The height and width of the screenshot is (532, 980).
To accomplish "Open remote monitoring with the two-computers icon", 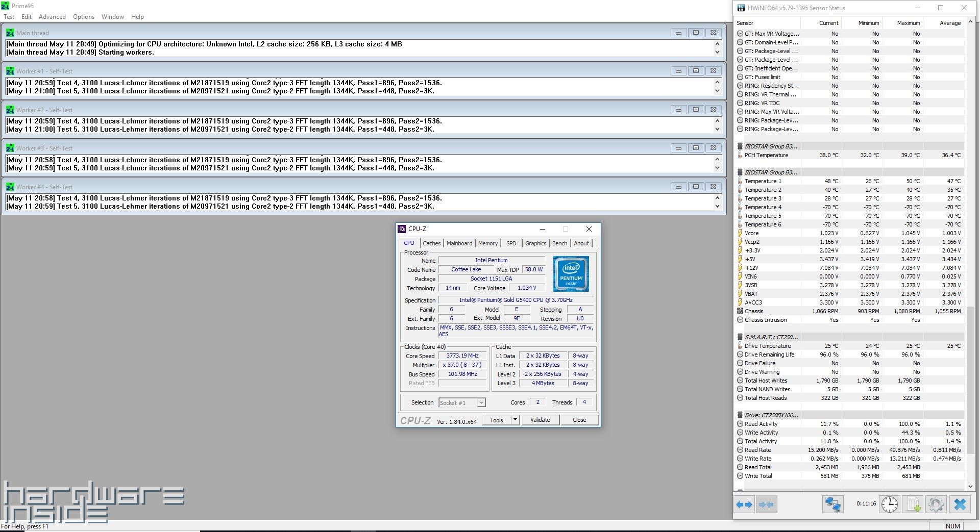I will click(x=832, y=504).
